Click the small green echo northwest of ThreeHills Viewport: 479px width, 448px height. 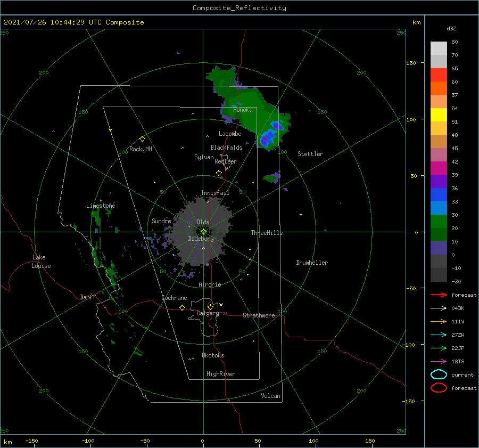(x=271, y=178)
